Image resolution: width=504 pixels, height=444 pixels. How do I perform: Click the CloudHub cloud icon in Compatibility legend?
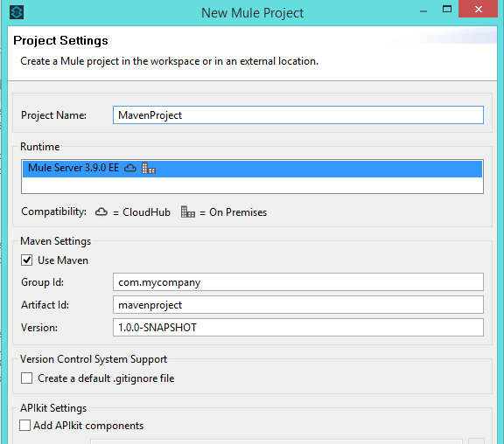point(101,212)
